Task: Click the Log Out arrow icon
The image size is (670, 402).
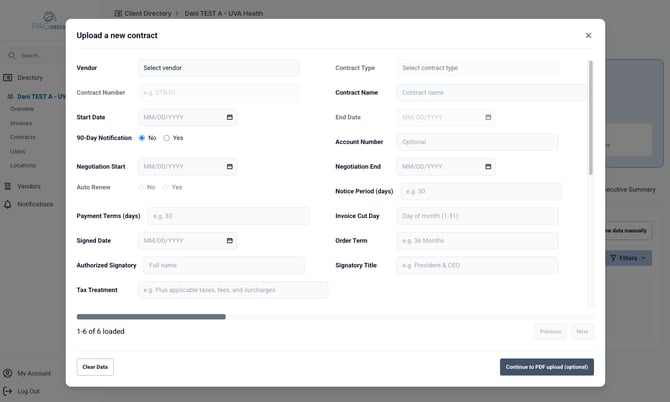Action: click(8, 391)
